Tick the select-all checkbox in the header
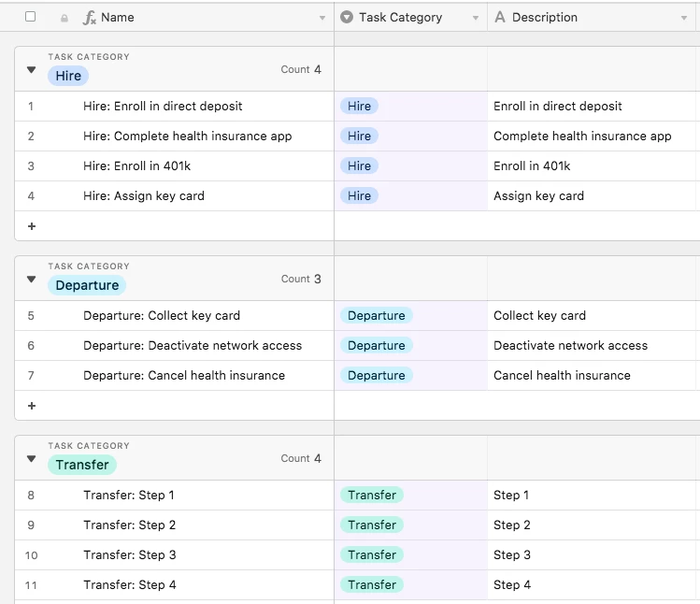This screenshot has width=700, height=604. (x=31, y=17)
